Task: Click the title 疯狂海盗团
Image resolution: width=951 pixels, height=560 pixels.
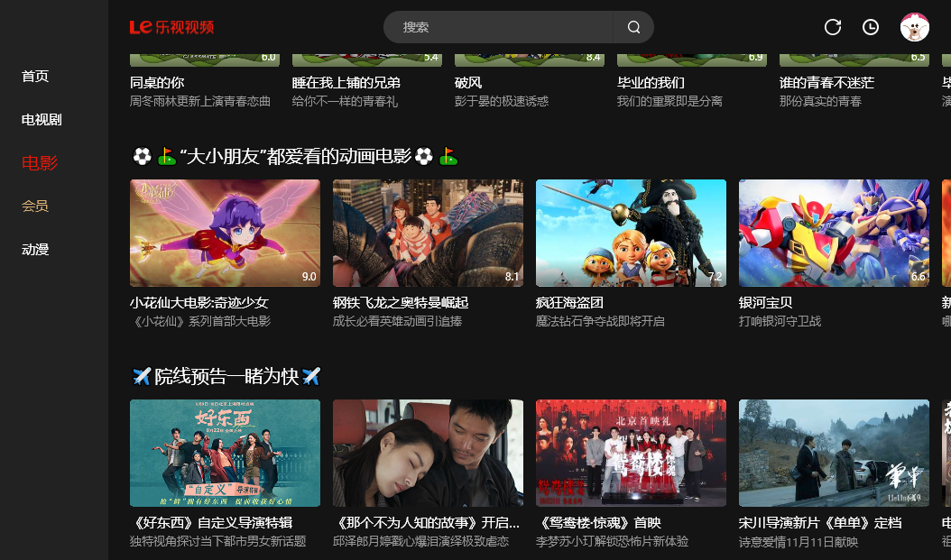Action: point(569,302)
